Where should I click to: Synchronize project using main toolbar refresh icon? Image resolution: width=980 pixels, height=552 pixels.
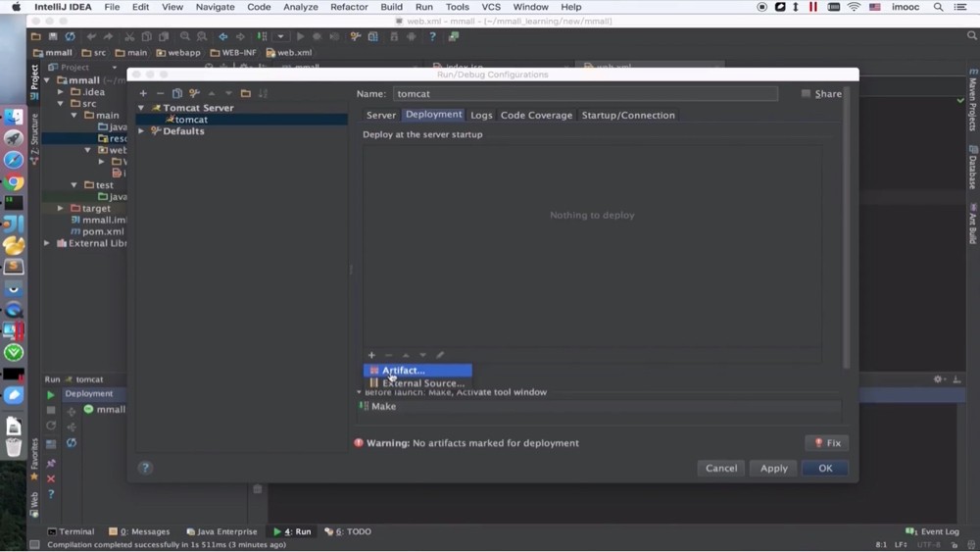(70, 36)
